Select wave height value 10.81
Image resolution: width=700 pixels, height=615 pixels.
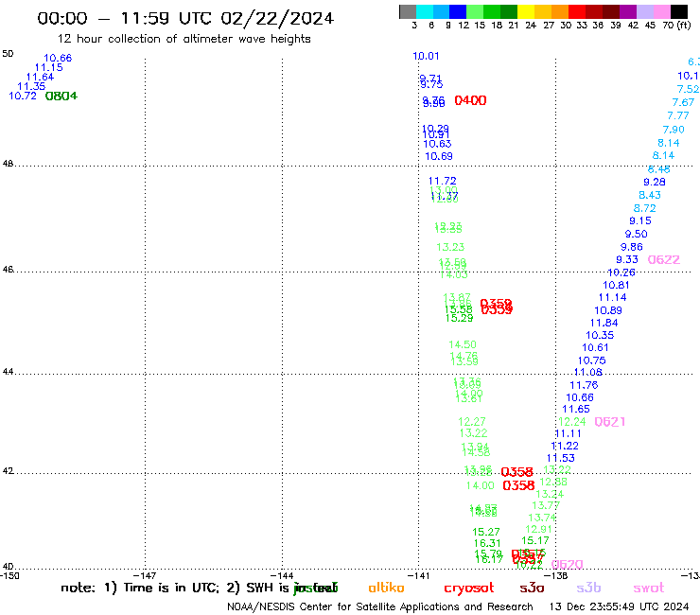coord(616,285)
